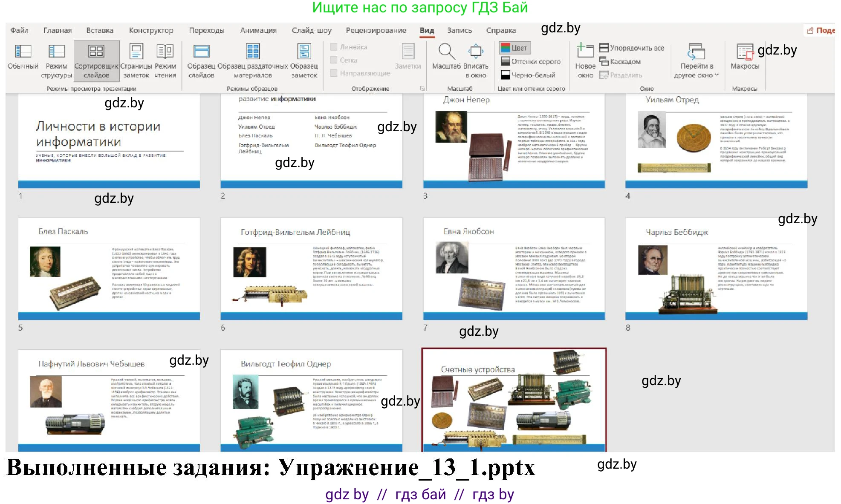Viewport: 841px width, 504px height.
Task: Apply Упорядочить все windows
Action: [x=633, y=47]
